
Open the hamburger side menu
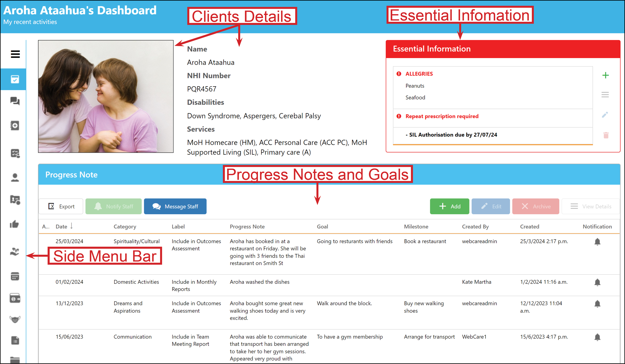pyautogui.click(x=15, y=54)
